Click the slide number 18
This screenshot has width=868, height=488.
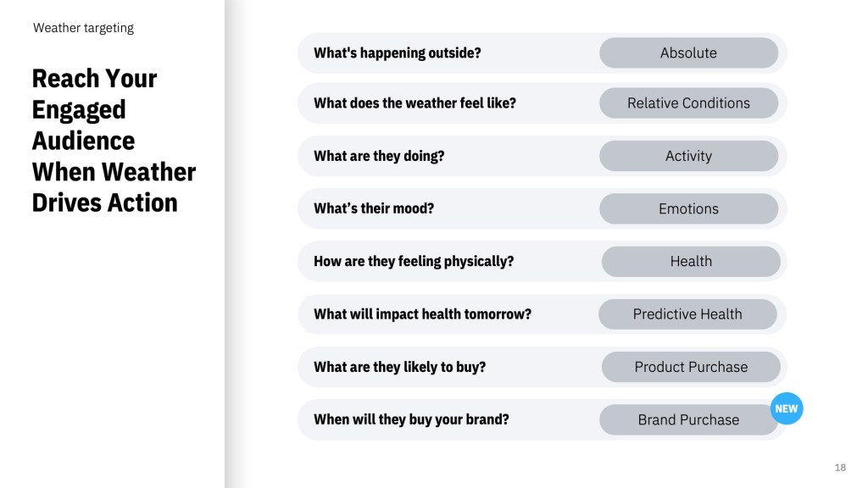840,468
